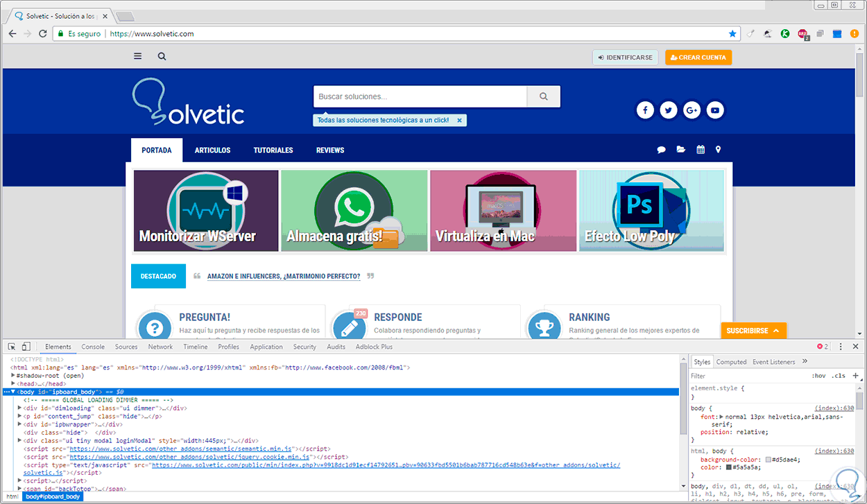The height and width of the screenshot is (504, 867).
Task: Expand the loginModal div node
Action: [x=20, y=440]
